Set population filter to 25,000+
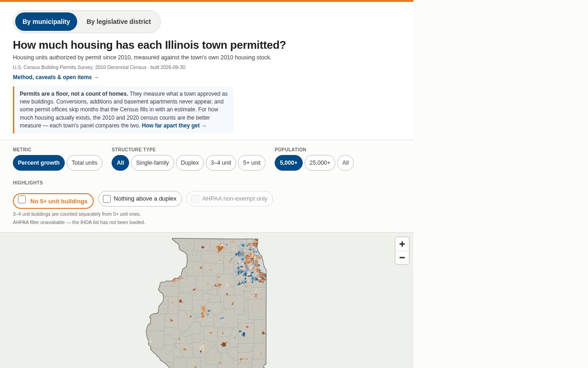The image size is (588, 368). [x=320, y=163]
